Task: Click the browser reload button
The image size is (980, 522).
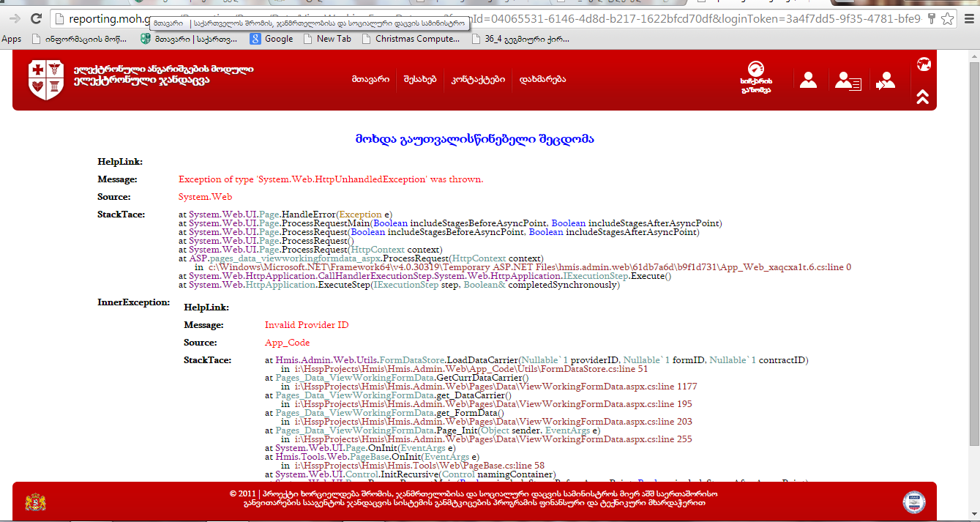Action: [37, 18]
